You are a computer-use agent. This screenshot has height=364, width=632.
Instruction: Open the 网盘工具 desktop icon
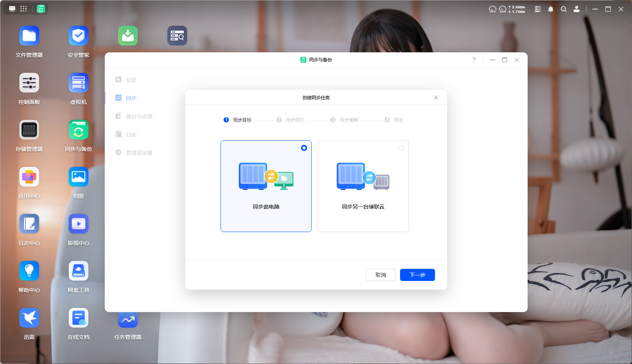(79, 271)
